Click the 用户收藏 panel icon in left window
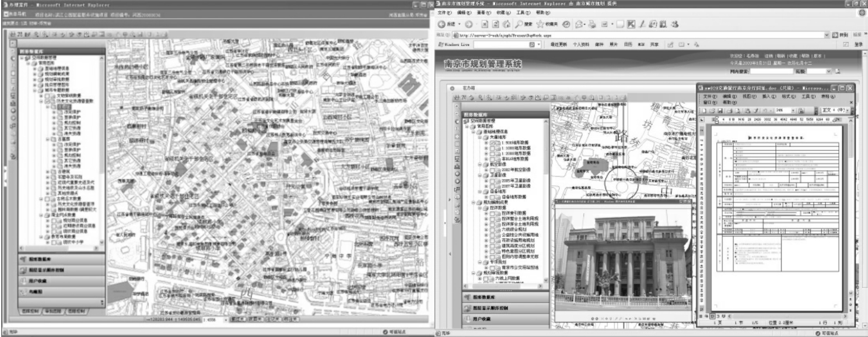This screenshot has height=337, width=868. [24, 282]
